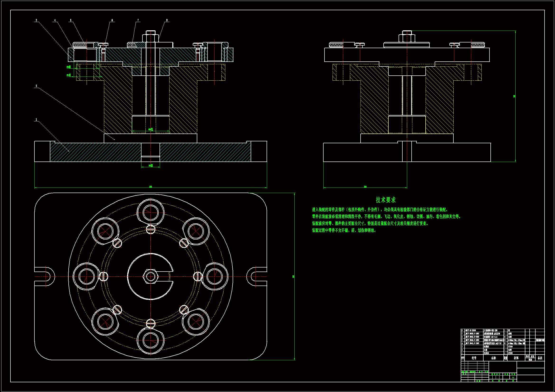Click part callout number 1 near the base plate

[x=36, y=120]
